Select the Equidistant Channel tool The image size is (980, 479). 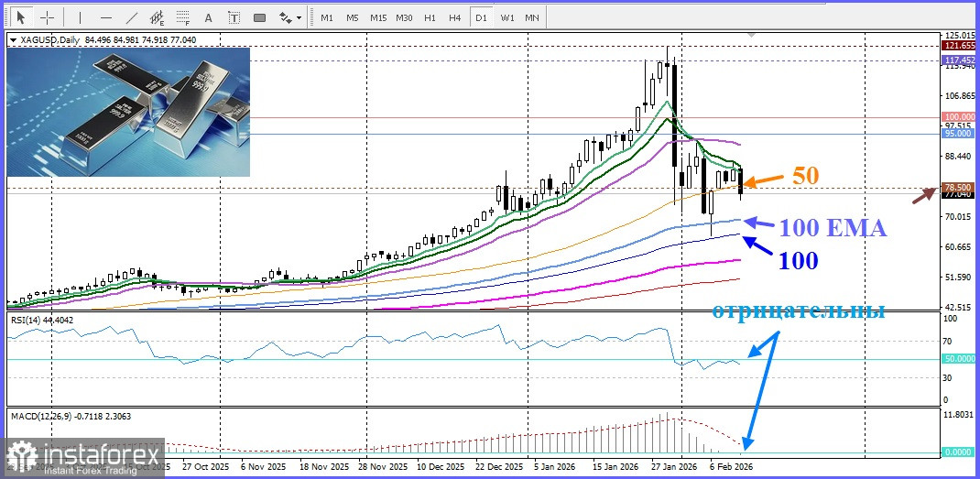tap(158, 17)
